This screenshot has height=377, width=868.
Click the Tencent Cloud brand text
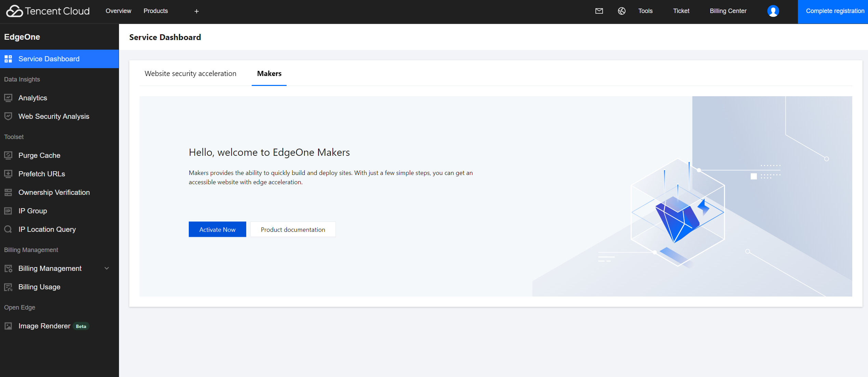click(57, 11)
